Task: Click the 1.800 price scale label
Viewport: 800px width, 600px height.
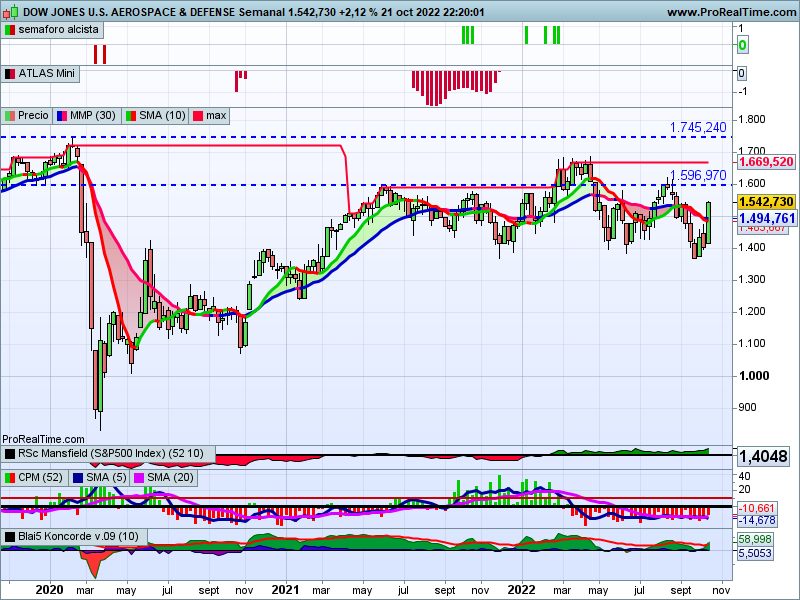Action: point(753,119)
